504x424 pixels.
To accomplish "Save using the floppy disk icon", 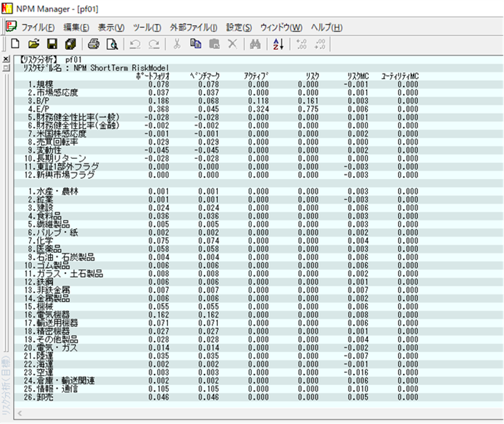I will point(52,44).
